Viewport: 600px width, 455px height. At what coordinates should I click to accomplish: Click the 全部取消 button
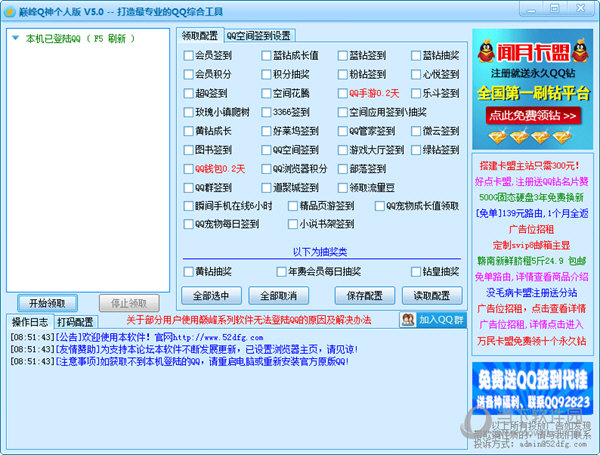click(x=279, y=295)
